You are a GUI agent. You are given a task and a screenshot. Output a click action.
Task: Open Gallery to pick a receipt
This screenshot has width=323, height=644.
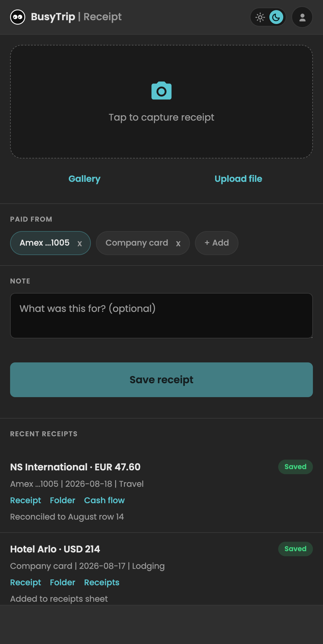coord(85,179)
